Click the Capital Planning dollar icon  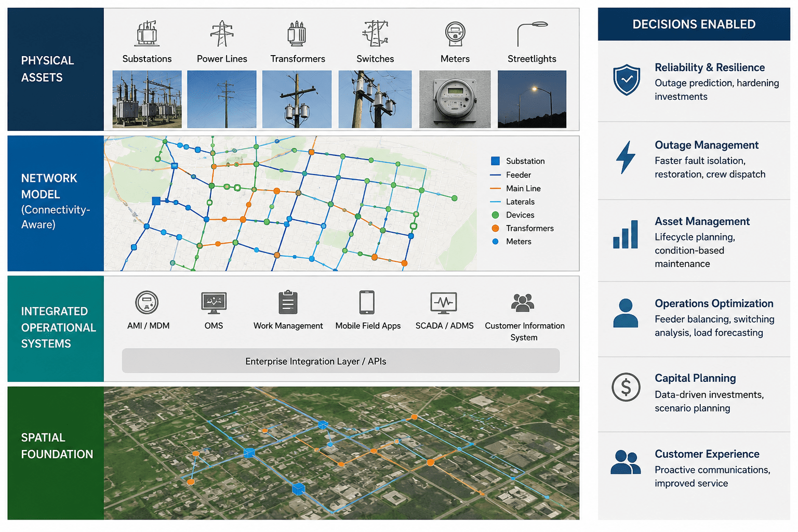pyautogui.click(x=626, y=387)
